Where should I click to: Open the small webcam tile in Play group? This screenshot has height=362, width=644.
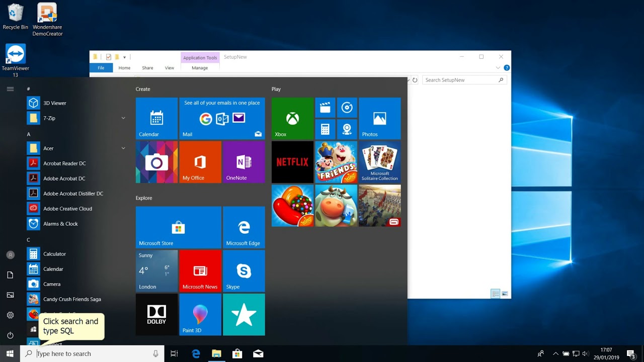[347, 129]
